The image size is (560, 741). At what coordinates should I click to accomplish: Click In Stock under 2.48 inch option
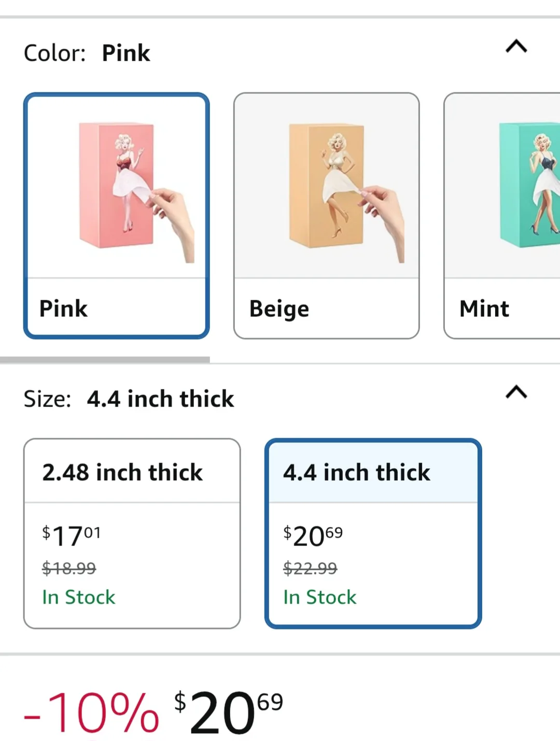(x=79, y=597)
